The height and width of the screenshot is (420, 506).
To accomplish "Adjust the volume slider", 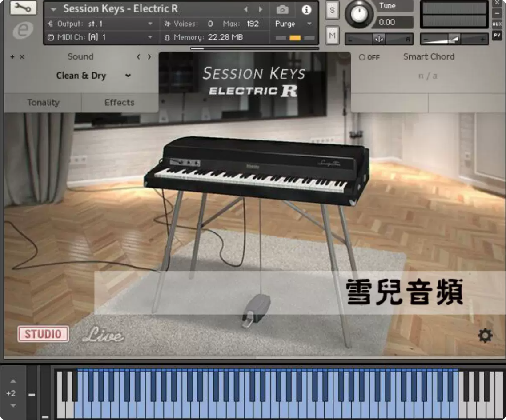I will coord(454,39).
